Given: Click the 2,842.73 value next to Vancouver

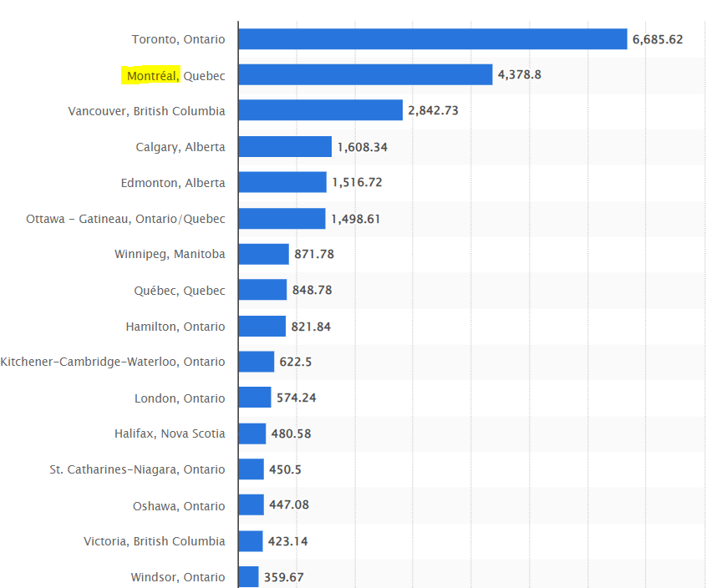Looking at the screenshot, I should [x=433, y=110].
